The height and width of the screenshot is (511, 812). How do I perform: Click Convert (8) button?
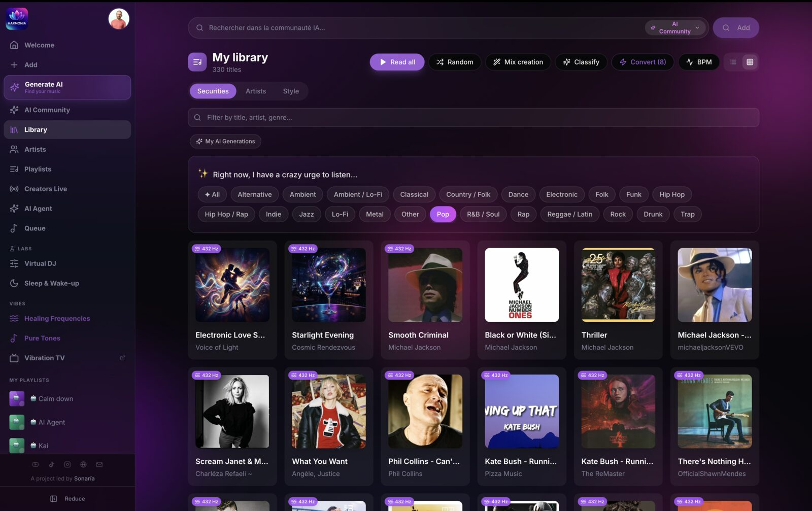click(x=642, y=62)
